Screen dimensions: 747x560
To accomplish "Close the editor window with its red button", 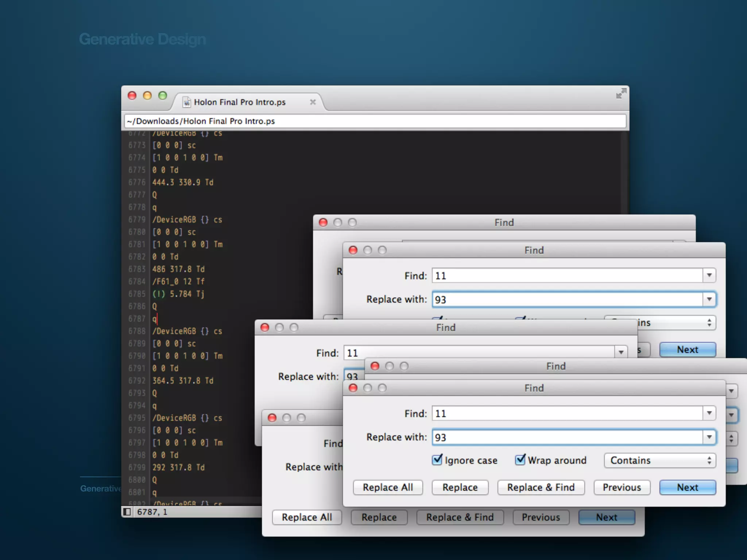I will [132, 96].
